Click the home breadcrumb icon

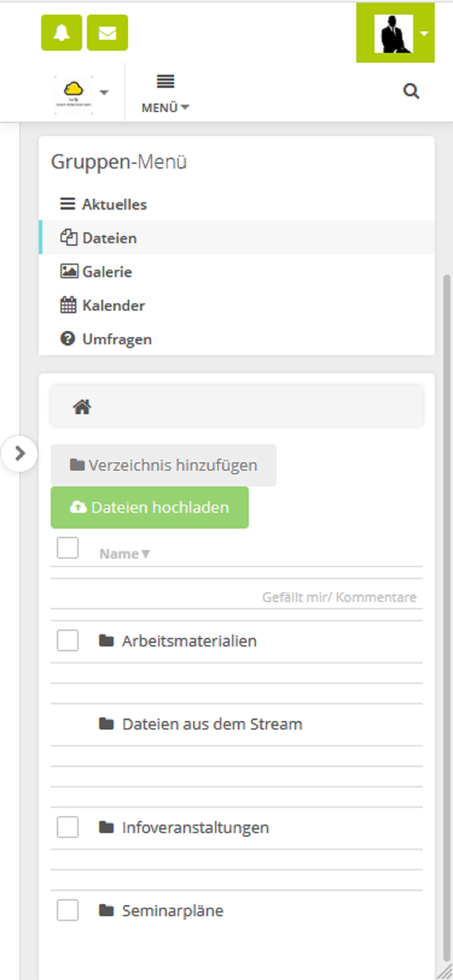82,407
